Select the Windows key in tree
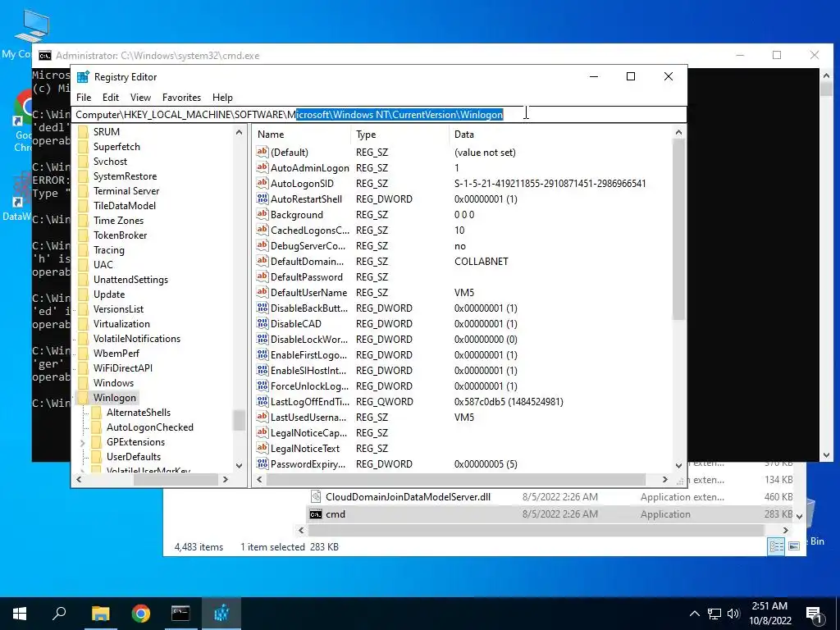This screenshot has height=630, width=840. point(113,383)
